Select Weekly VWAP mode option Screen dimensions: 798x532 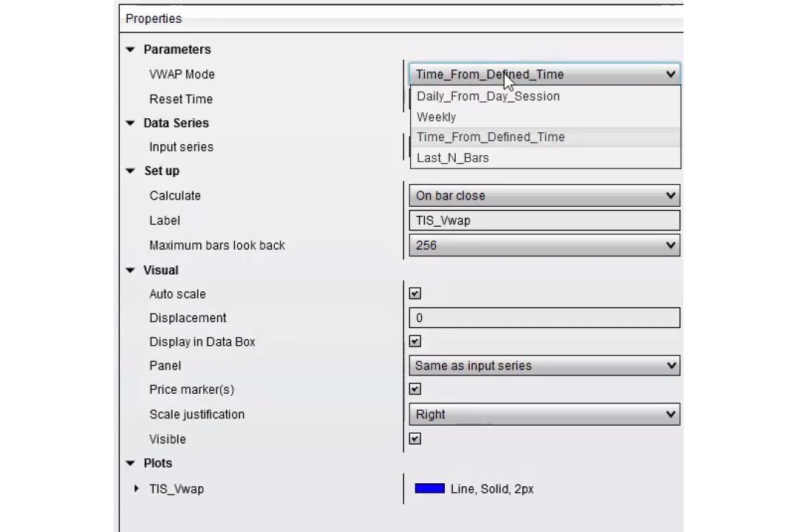[x=545, y=117]
